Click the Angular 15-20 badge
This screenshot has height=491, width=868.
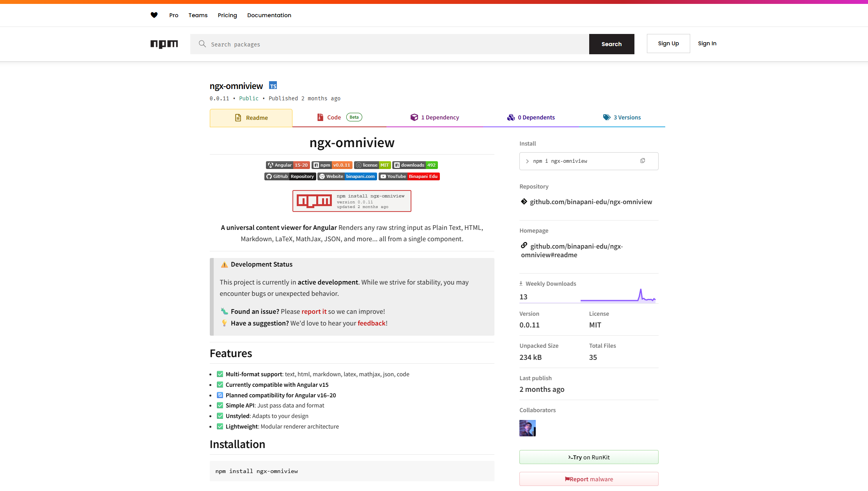[x=288, y=165]
